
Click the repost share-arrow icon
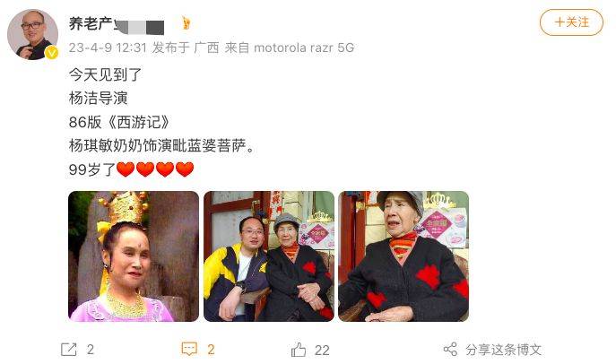pyautogui.click(x=69, y=350)
